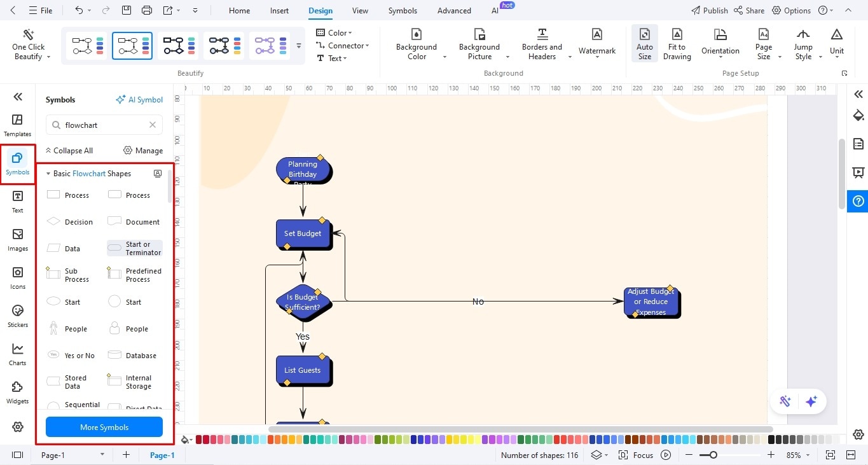Open the Widgets sidebar panel
This screenshot has width=868, height=465.
(x=18, y=392)
